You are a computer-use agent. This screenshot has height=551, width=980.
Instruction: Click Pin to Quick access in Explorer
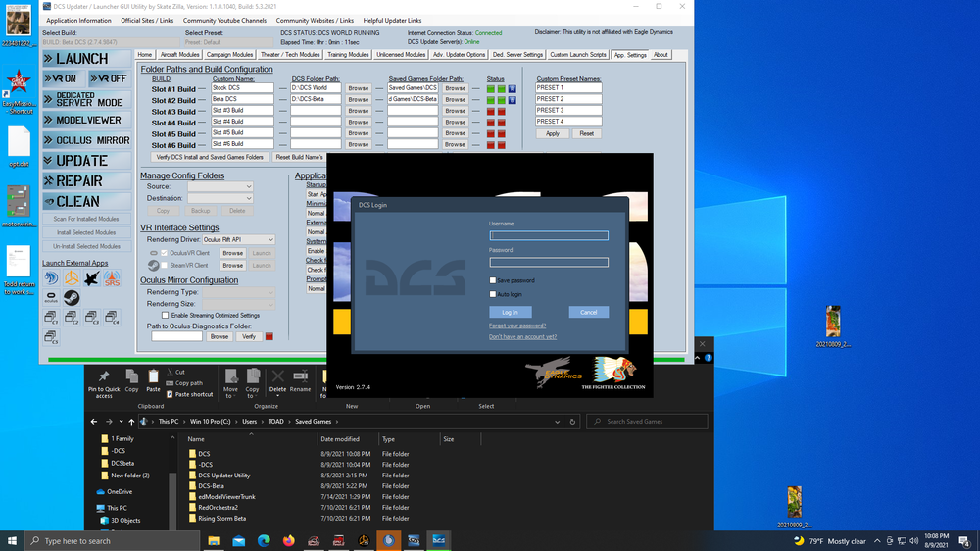104,383
